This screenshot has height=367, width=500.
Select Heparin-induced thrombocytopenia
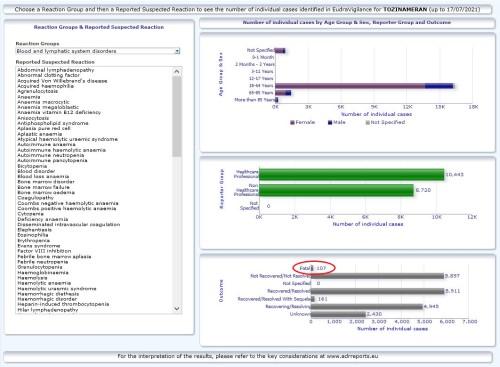(63, 304)
